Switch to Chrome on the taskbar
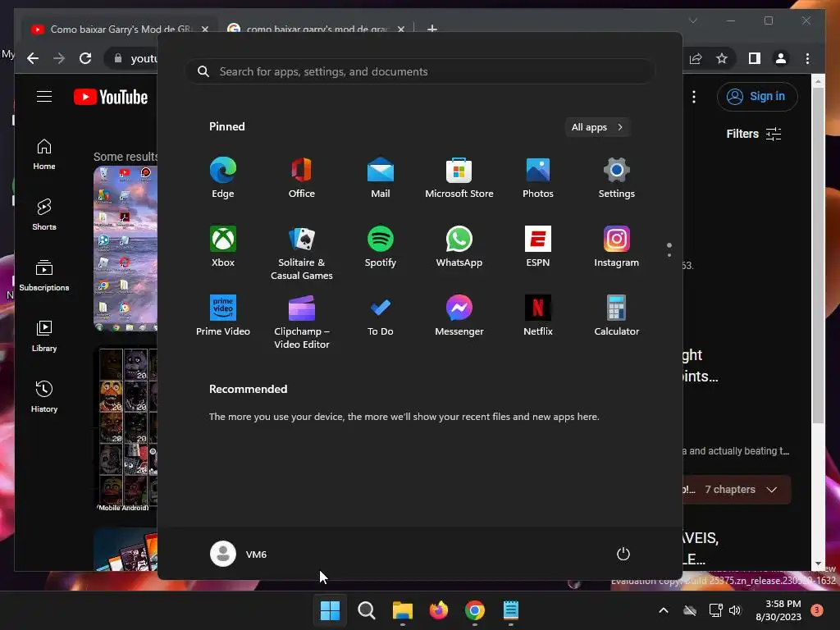840x630 pixels. 475,610
